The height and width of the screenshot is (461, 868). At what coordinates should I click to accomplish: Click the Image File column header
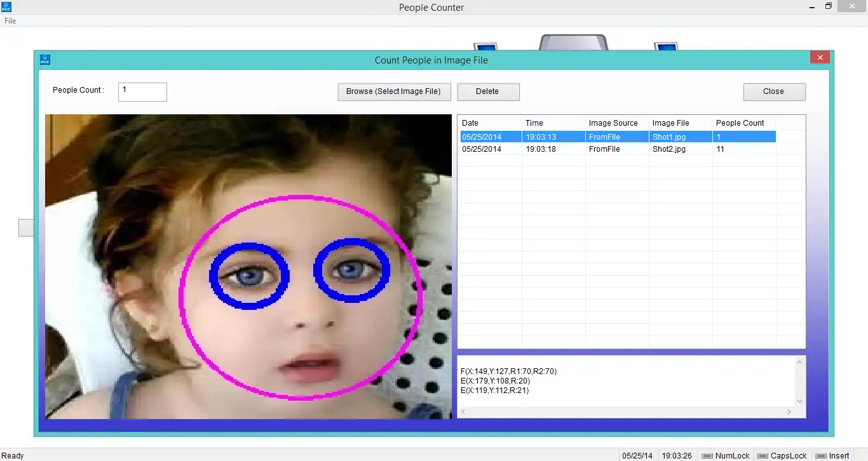coord(680,123)
